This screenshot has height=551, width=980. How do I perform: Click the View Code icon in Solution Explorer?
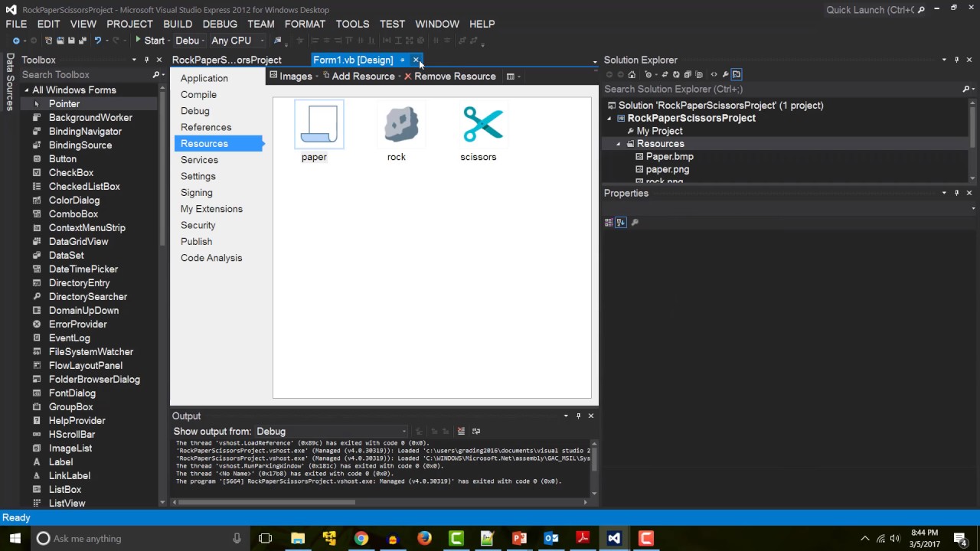point(714,74)
